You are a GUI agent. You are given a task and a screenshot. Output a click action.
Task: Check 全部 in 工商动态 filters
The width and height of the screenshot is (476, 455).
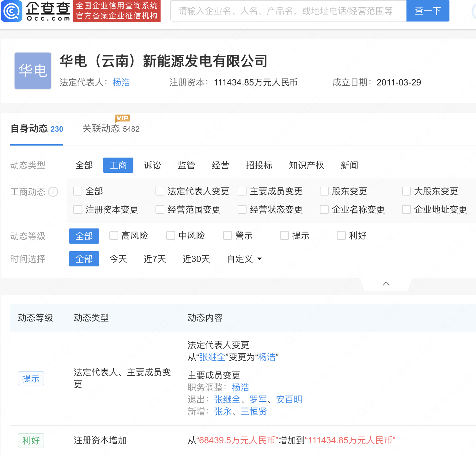(78, 191)
